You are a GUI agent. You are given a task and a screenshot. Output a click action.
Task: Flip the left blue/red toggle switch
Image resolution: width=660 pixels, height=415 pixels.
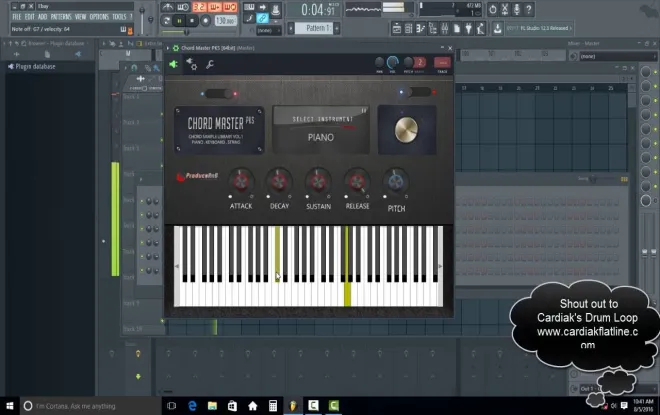[218, 93]
